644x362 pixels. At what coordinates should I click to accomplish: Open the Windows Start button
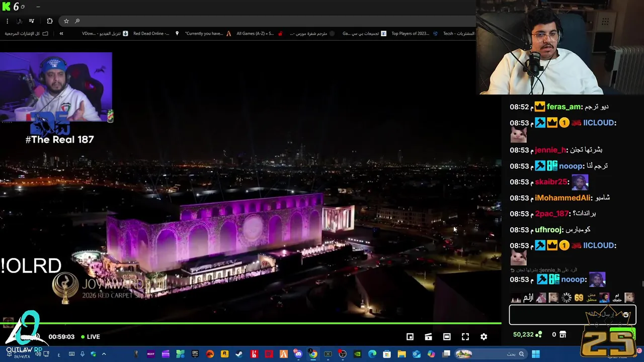(536, 354)
